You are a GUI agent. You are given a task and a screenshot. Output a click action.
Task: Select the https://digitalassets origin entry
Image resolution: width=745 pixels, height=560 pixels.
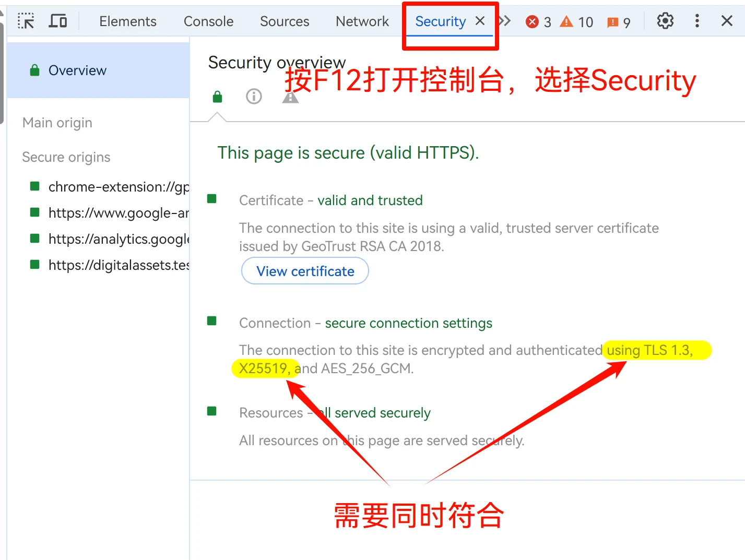[x=118, y=265]
